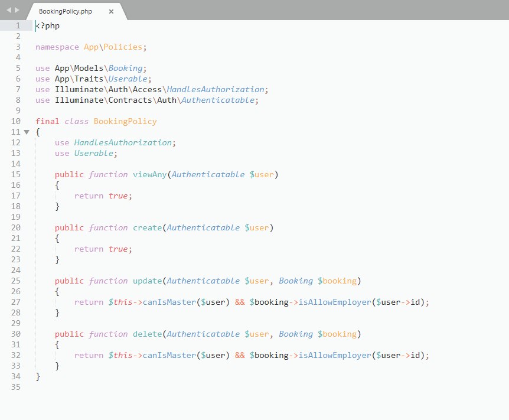Click the 'viewAny' method name

[x=149, y=174]
